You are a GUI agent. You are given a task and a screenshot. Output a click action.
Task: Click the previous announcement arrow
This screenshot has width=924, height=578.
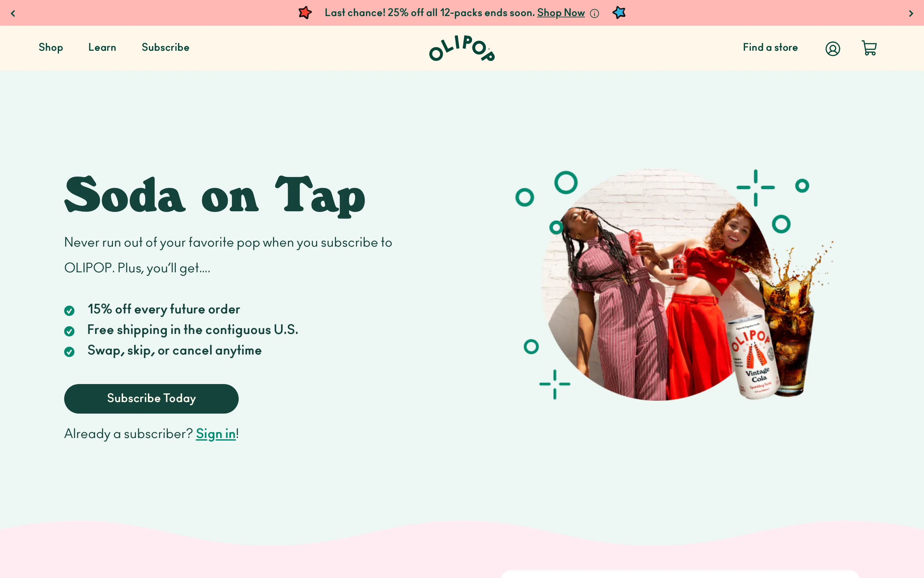point(13,13)
